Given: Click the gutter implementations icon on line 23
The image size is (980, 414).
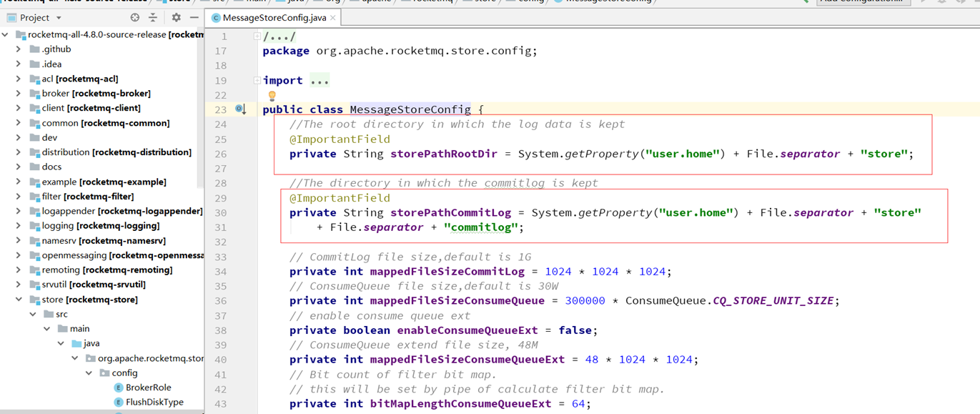Looking at the screenshot, I should (x=241, y=109).
